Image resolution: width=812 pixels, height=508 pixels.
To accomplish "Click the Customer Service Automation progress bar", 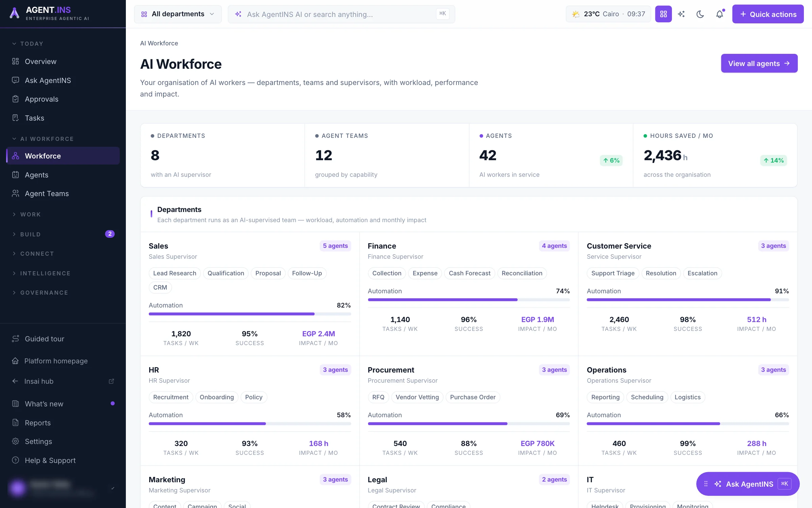I will (x=688, y=300).
